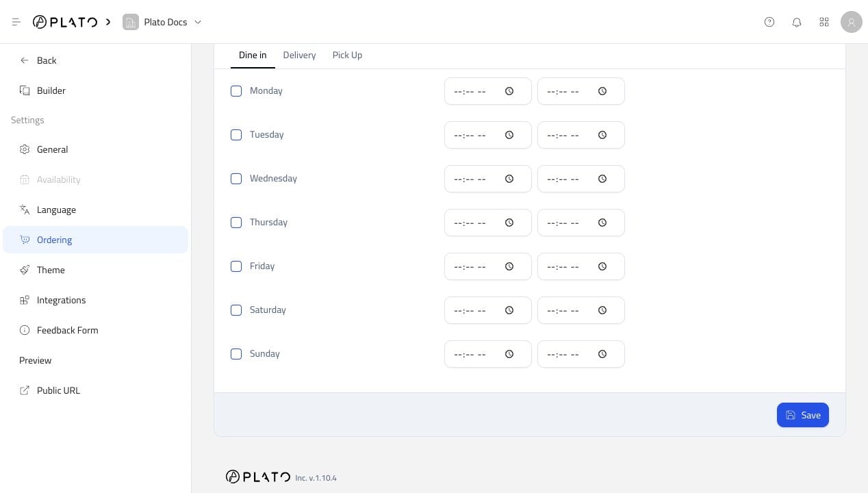Screen dimensions: 868x493
Task: Open Feedback Form settings
Action: pyautogui.click(x=95, y=330)
